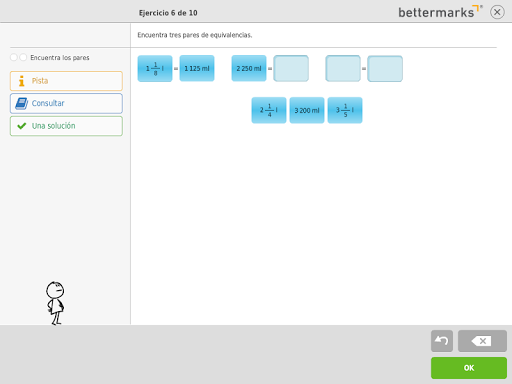Click the bettermarks logo
This screenshot has height=384, width=512.
440,12
